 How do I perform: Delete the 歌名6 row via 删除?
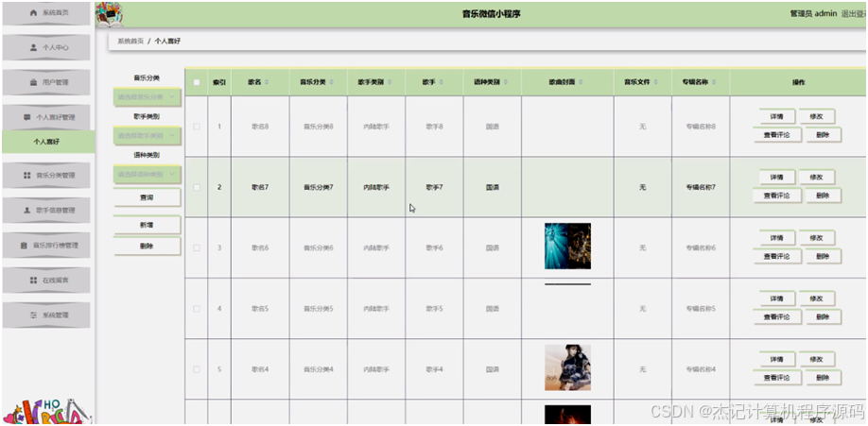pyautogui.click(x=824, y=257)
